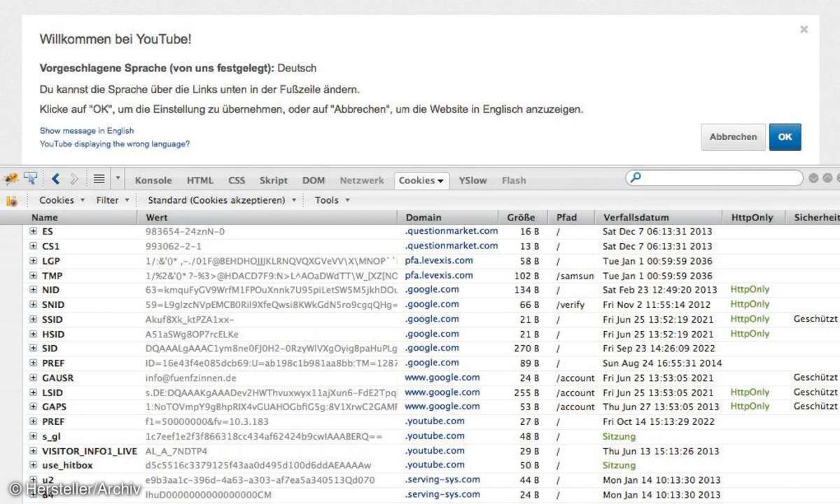Viewport: 840px width, 504px height.
Task: Open the Cookies toolbar menu
Action: point(62,200)
